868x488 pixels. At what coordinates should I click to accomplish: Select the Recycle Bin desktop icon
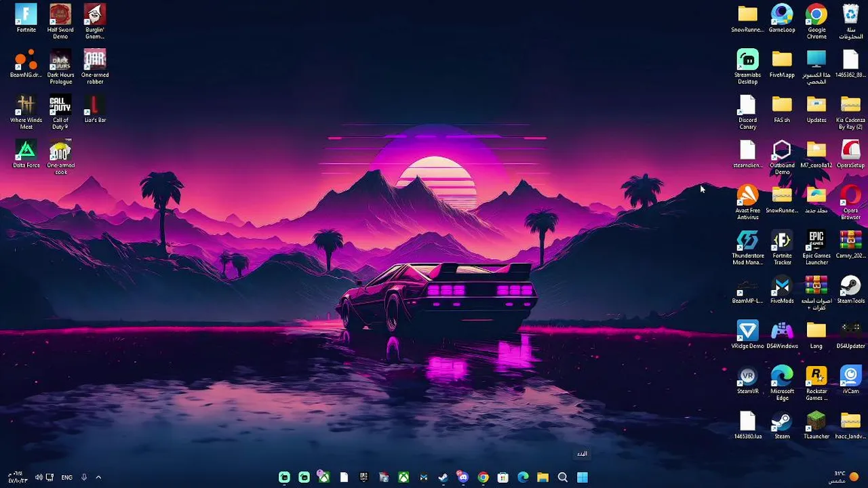850,21
